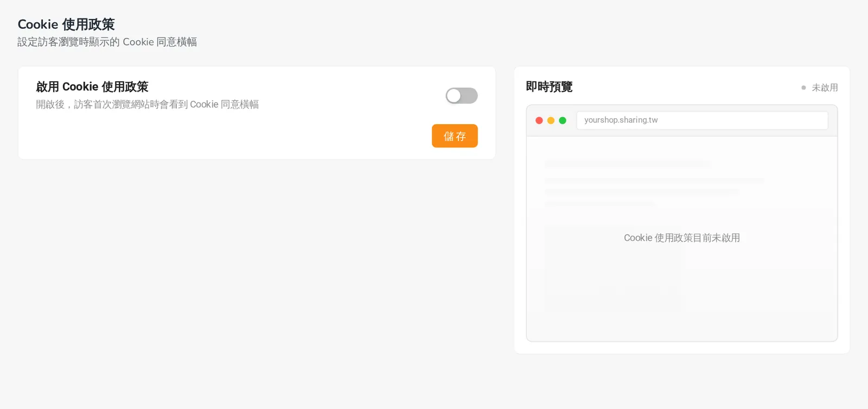Toggle the 啟用 Cookie 使用政策 switch
868x409 pixels.
pos(462,96)
